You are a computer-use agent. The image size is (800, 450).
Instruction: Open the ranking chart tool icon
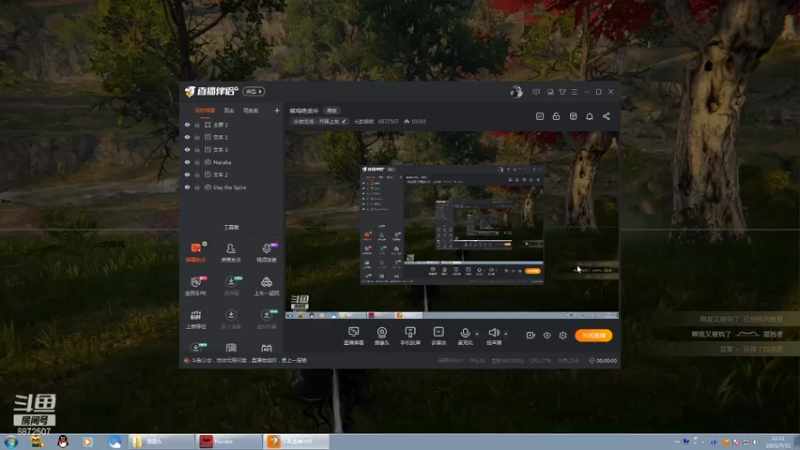(x=196, y=319)
